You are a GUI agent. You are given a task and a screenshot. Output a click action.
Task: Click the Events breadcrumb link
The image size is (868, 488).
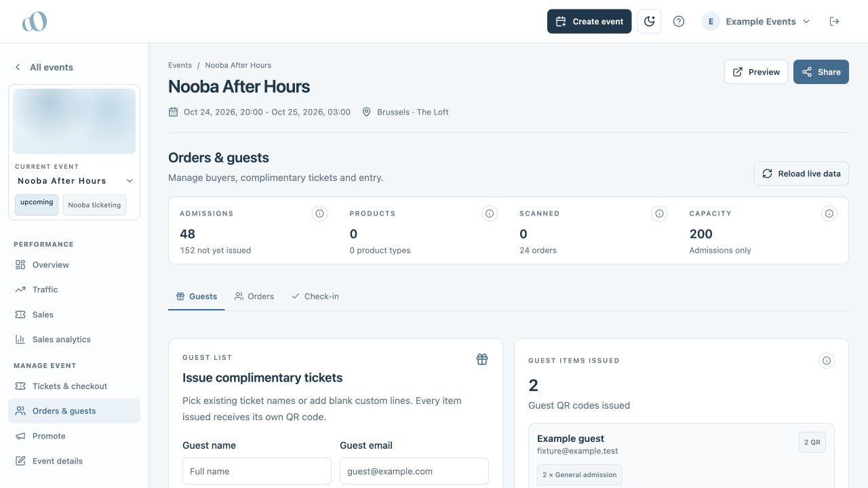180,65
